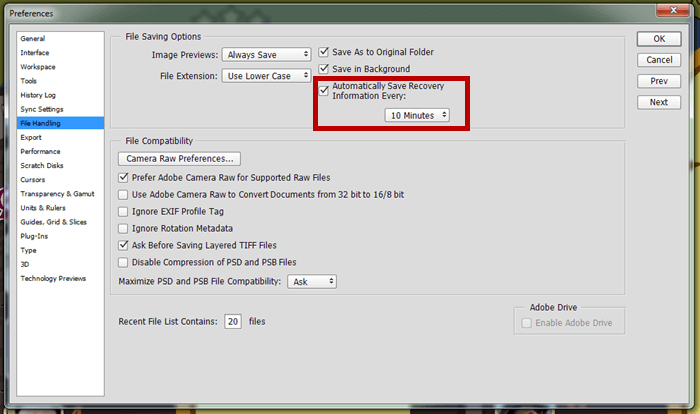
Task: Open the File Extension dropdown
Action: [267, 76]
